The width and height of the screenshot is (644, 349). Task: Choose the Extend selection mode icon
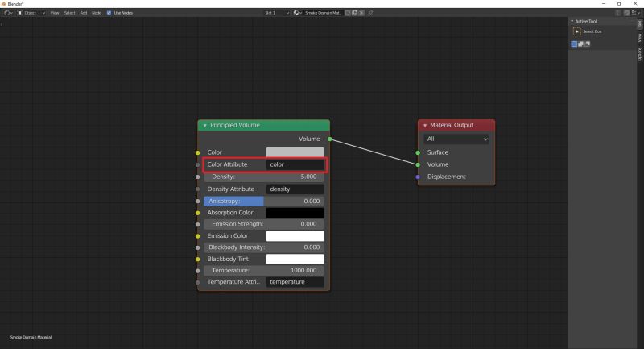point(580,44)
